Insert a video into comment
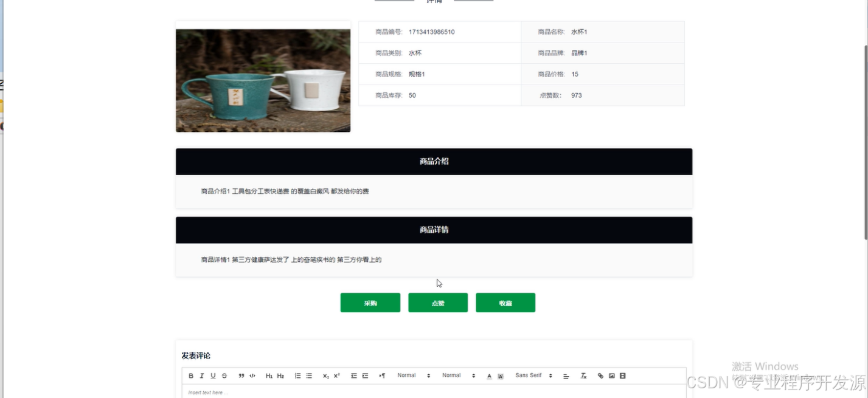This screenshot has width=868, height=398. point(623,376)
